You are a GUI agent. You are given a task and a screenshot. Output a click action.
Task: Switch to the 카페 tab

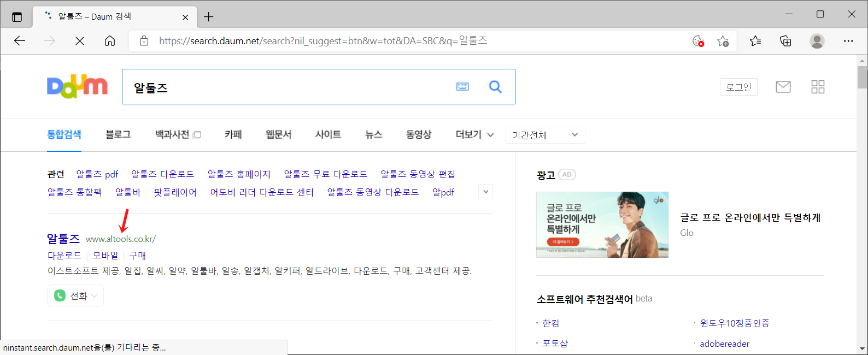pos(233,134)
